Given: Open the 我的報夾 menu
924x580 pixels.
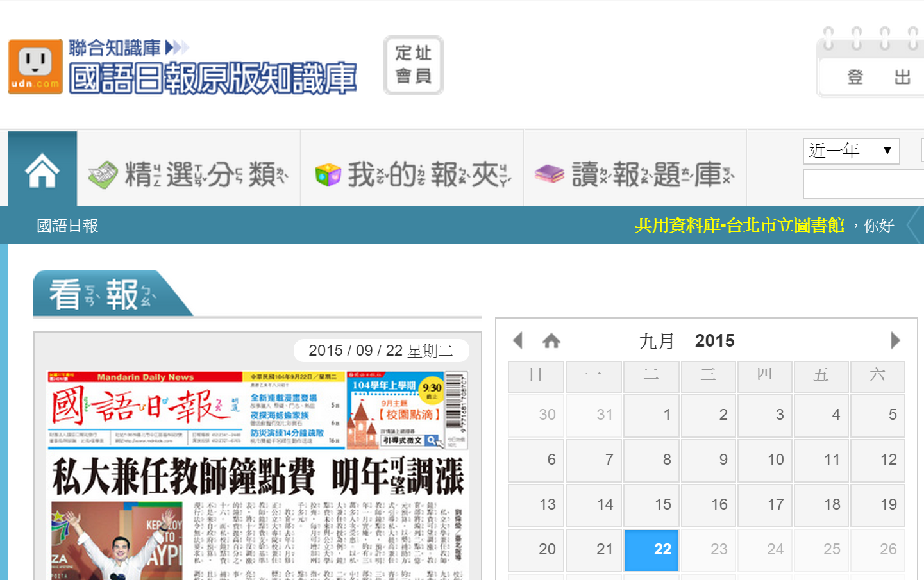Looking at the screenshot, I should 412,174.
